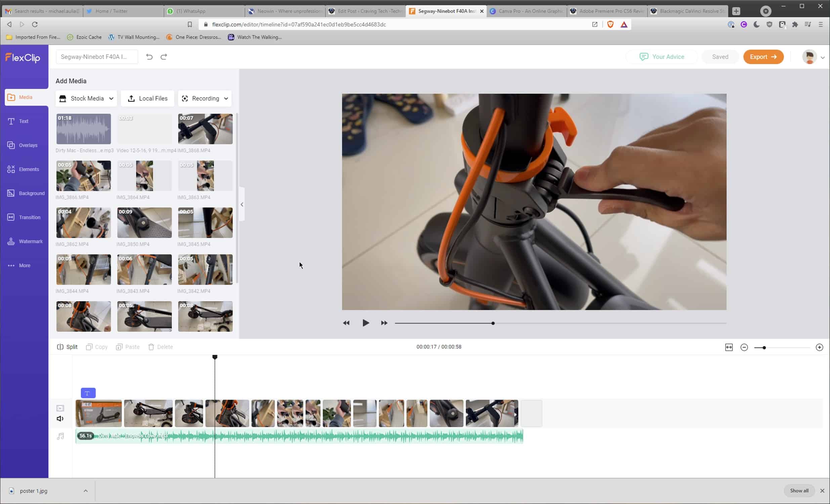Click the empty add-scene placeholder
830x504 pixels.
531,414
